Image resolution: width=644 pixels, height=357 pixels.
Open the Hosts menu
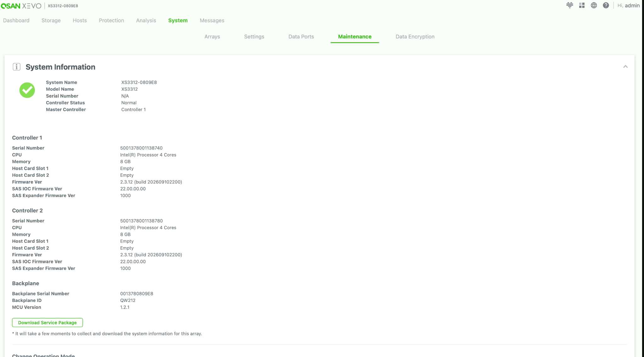tap(80, 20)
